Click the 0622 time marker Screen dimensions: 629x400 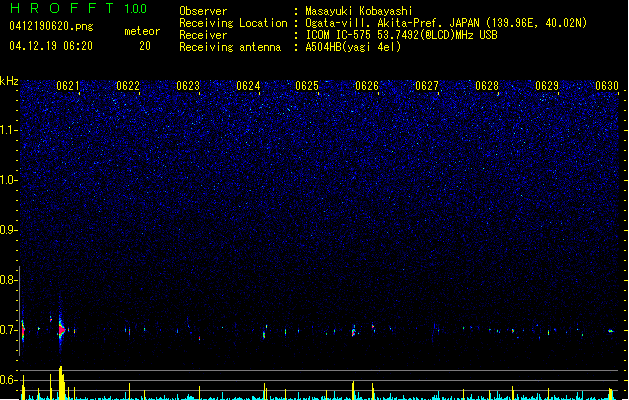[x=128, y=86]
